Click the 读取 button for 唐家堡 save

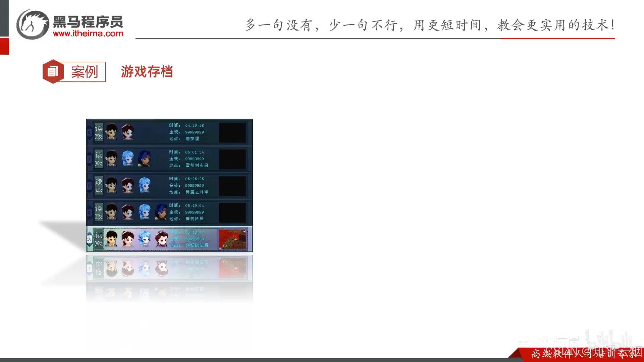(99, 132)
